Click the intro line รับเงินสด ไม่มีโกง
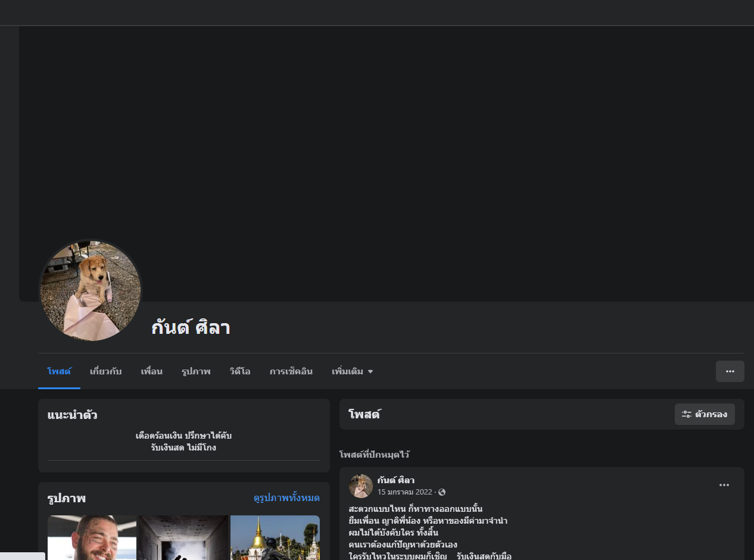 click(x=183, y=448)
